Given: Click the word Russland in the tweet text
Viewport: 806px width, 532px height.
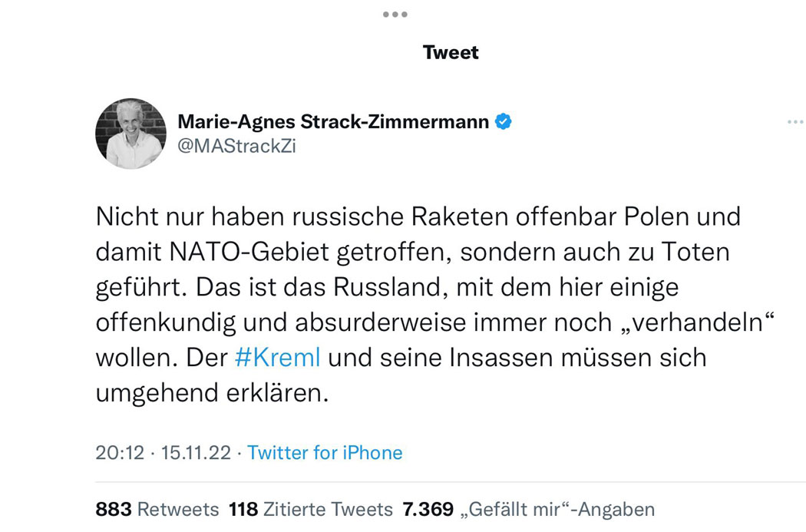Looking at the screenshot, I should click(x=388, y=287).
